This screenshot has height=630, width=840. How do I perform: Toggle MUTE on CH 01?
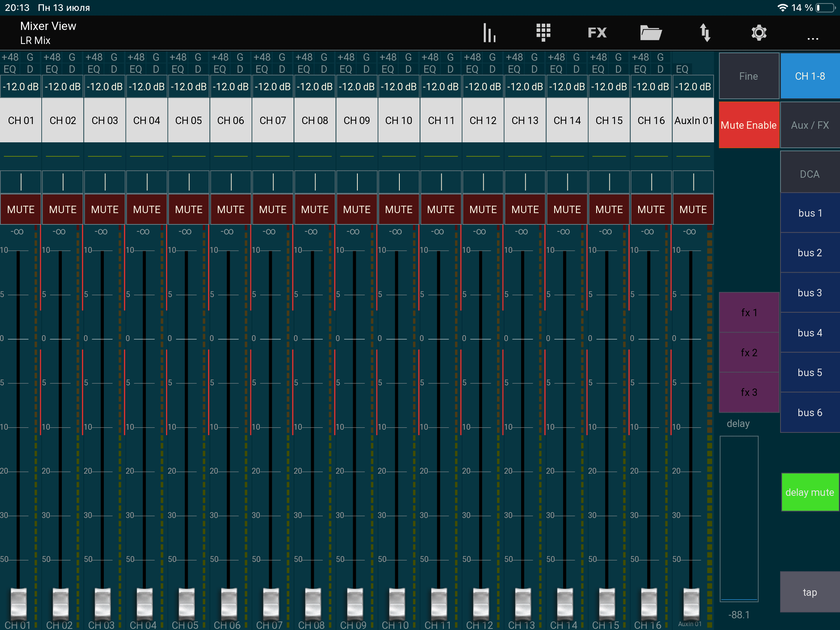(x=21, y=210)
